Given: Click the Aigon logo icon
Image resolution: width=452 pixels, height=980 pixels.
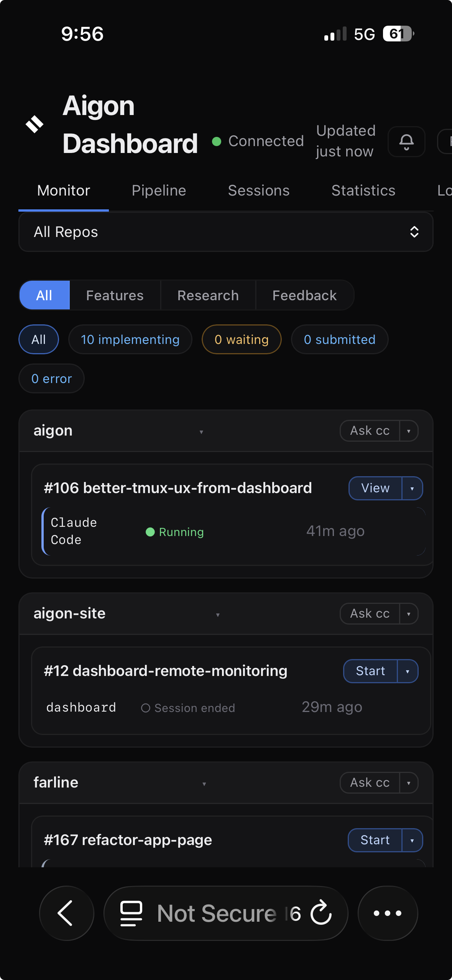Looking at the screenshot, I should 35,123.
